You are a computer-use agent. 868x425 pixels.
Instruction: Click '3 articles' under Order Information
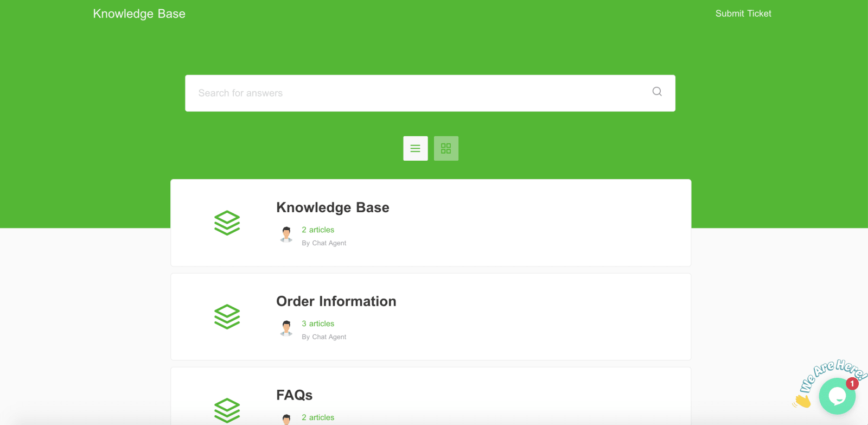[318, 324]
